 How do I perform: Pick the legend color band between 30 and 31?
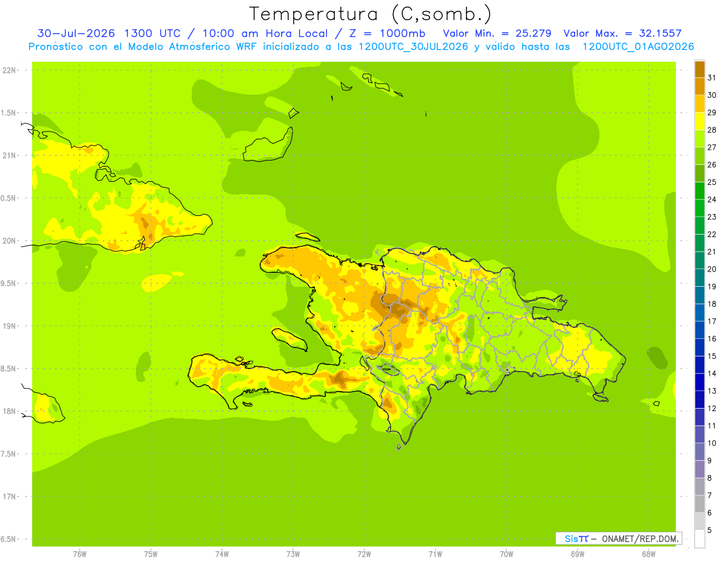[699, 87]
